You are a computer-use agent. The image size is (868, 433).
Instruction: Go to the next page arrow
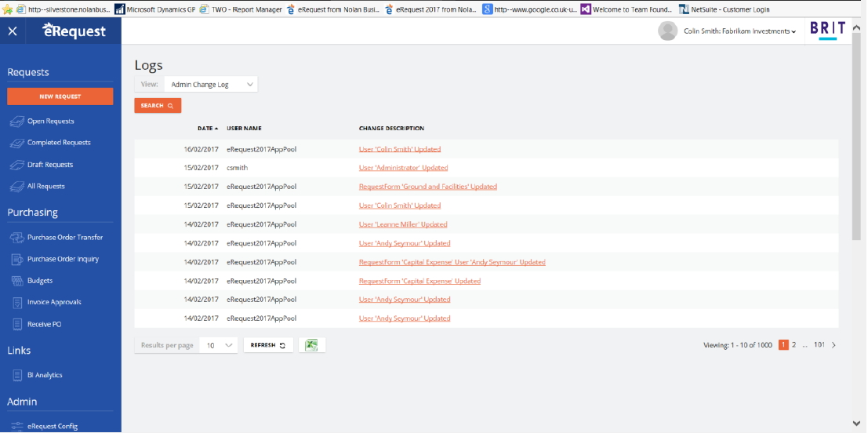833,345
